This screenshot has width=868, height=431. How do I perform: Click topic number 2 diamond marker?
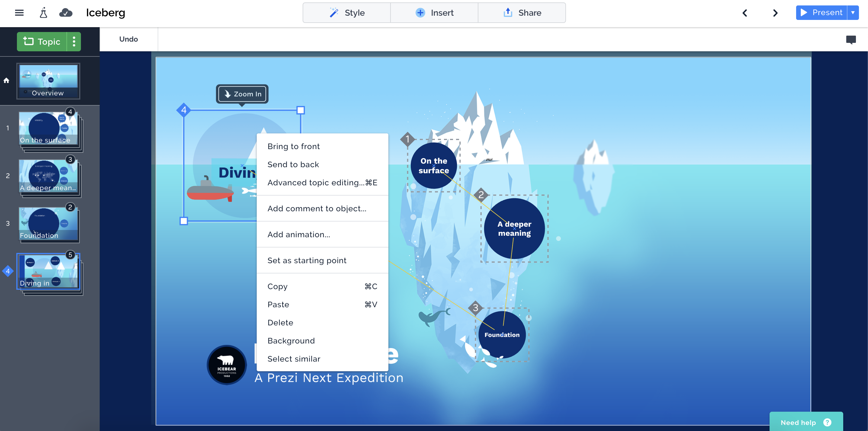tap(481, 195)
